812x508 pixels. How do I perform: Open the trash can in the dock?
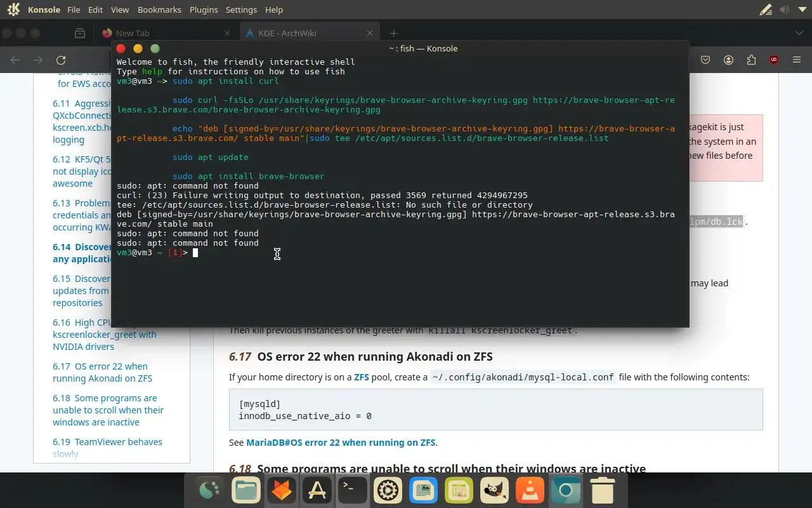(x=602, y=490)
